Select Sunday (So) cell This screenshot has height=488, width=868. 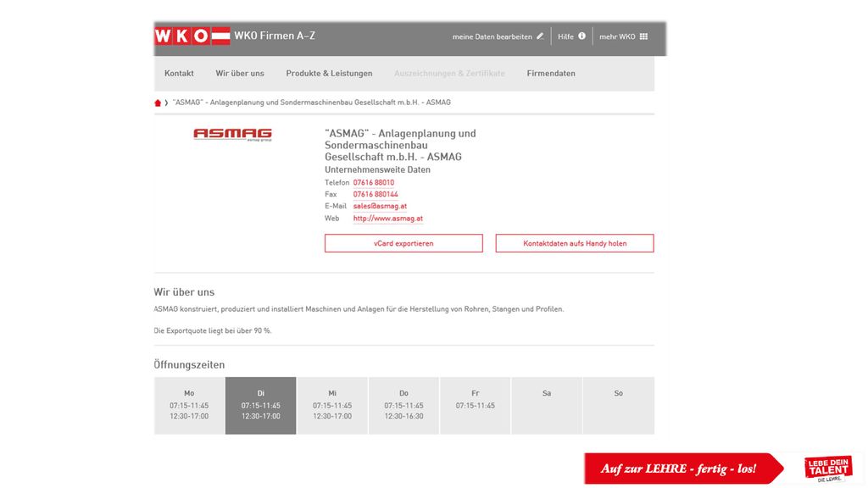pyautogui.click(x=618, y=406)
